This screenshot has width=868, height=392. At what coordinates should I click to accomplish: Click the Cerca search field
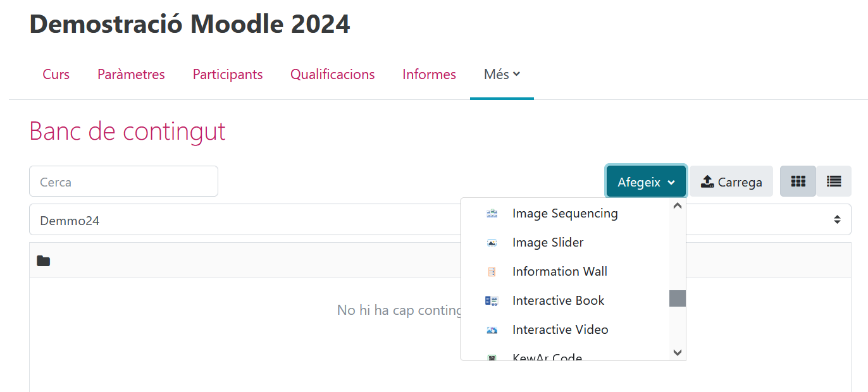coord(123,182)
